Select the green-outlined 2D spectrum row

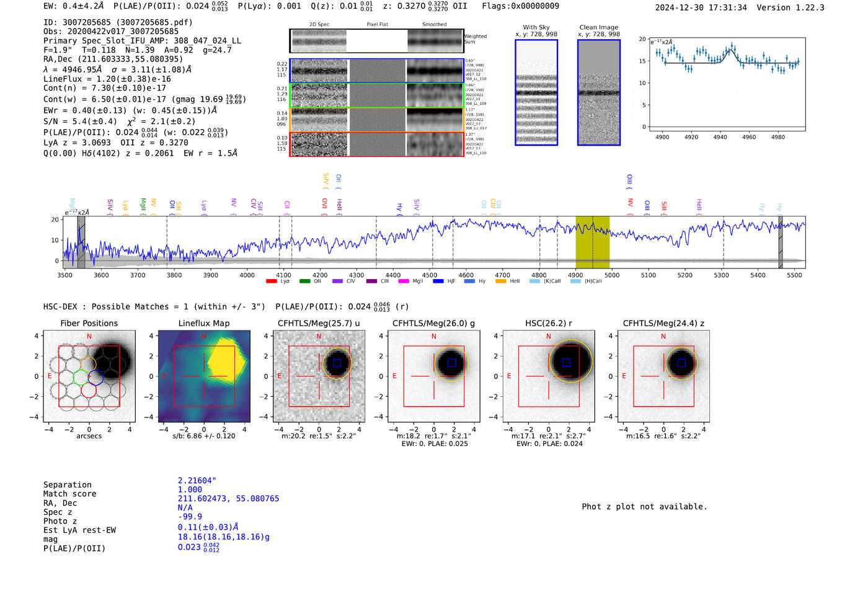click(376, 96)
